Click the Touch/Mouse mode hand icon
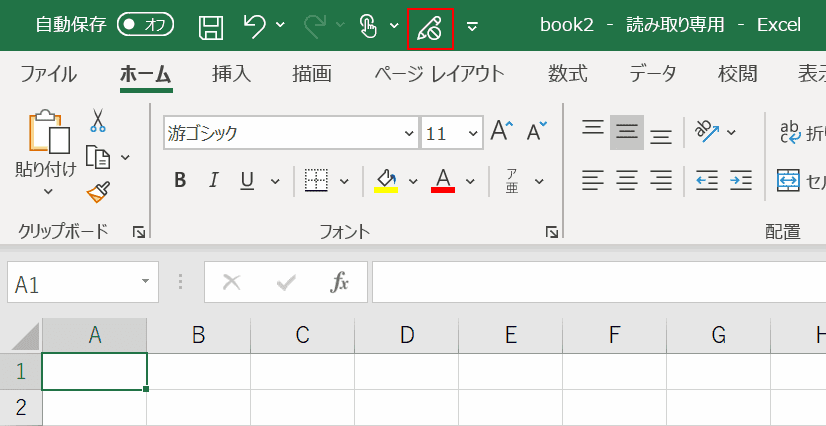Image resolution: width=826 pixels, height=426 pixels. [368, 26]
